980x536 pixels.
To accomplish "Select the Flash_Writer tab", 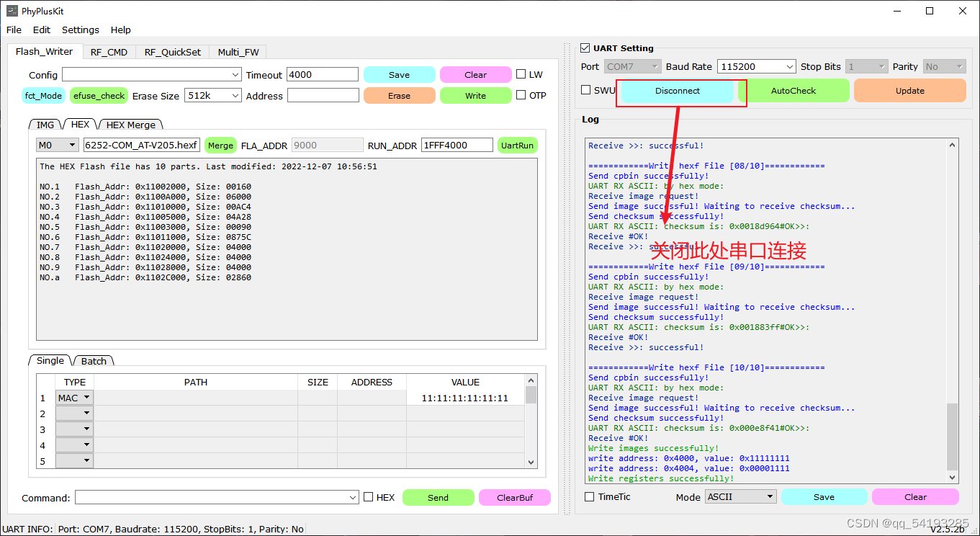I will pyautogui.click(x=44, y=51).
